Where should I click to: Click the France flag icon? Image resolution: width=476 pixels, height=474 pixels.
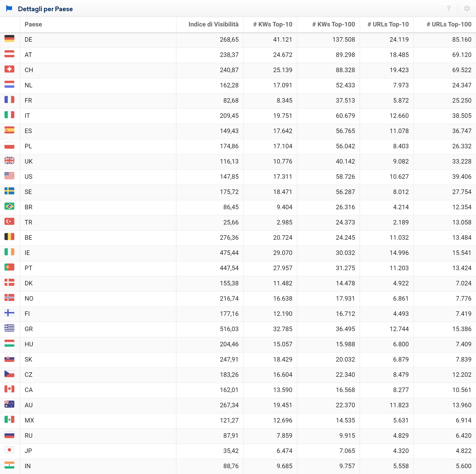[9, 100]
